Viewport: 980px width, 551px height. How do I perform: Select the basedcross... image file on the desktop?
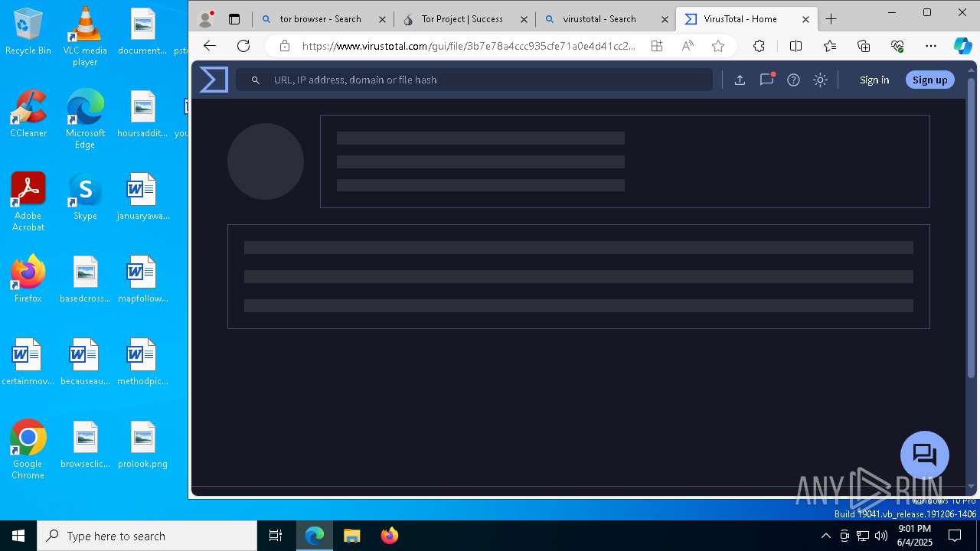coord(85,280)
